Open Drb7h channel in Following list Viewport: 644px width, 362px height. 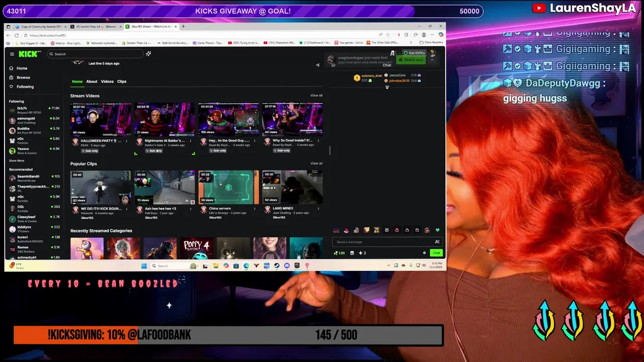click(x=34, y=110)
